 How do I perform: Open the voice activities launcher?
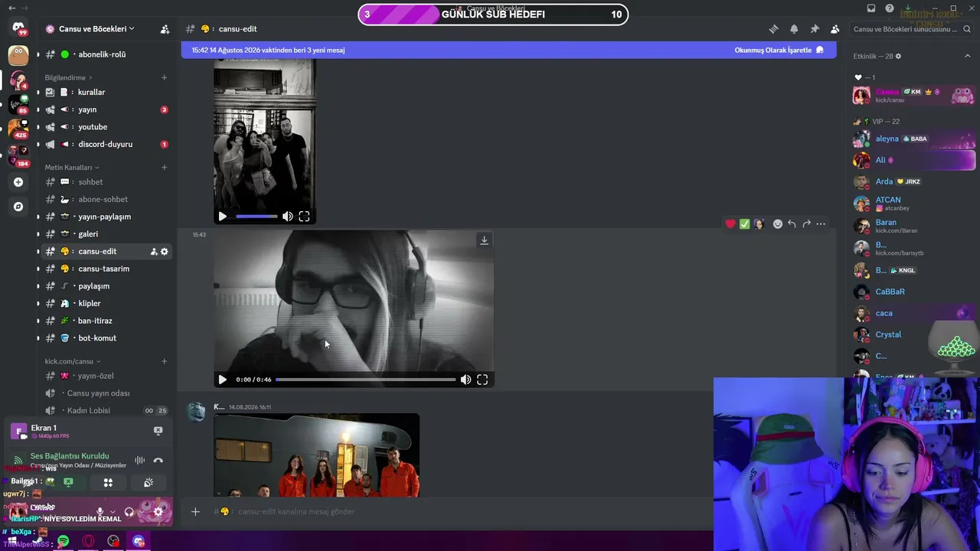coord(108,482)
